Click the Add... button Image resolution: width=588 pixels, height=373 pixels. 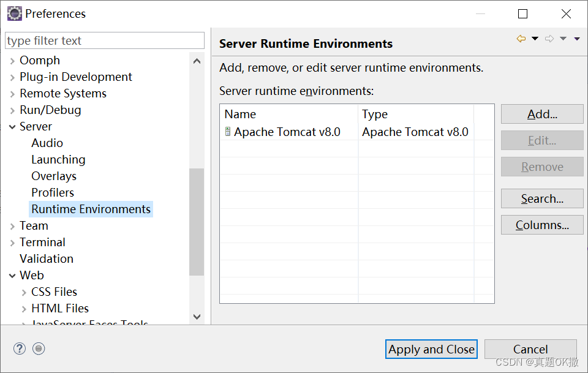(x=542, y=114)
